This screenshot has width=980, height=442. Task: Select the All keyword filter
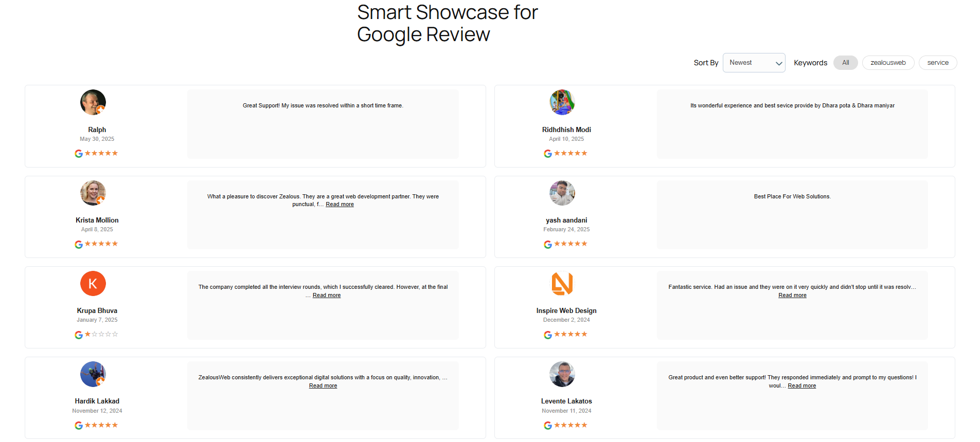coord(846,63)
